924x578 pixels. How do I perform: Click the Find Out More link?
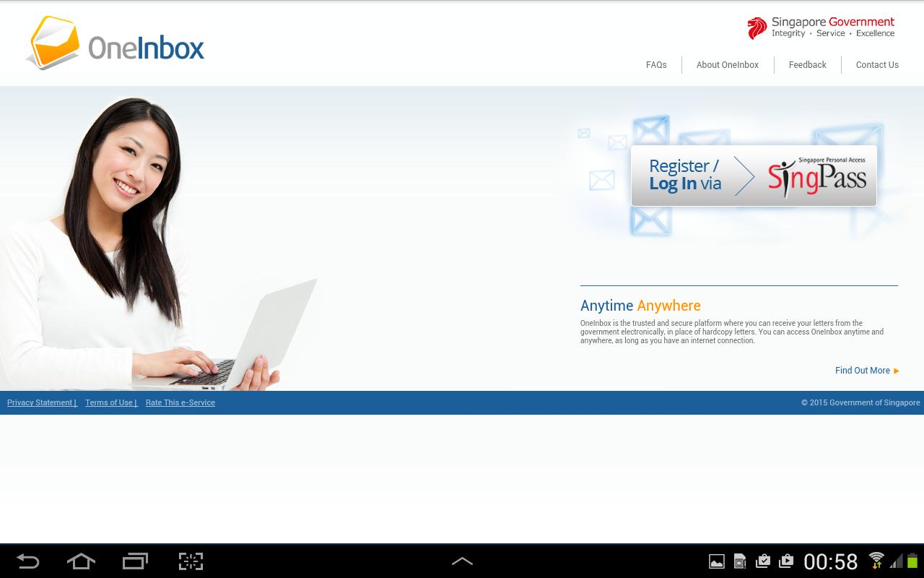863,371
